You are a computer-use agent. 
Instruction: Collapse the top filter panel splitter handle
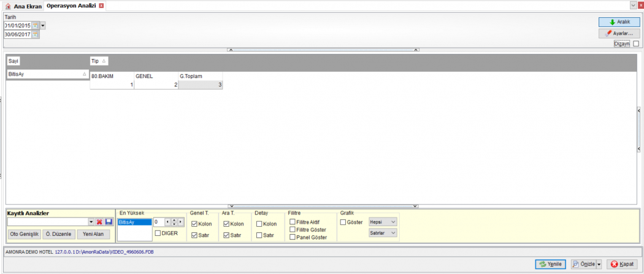323,50
